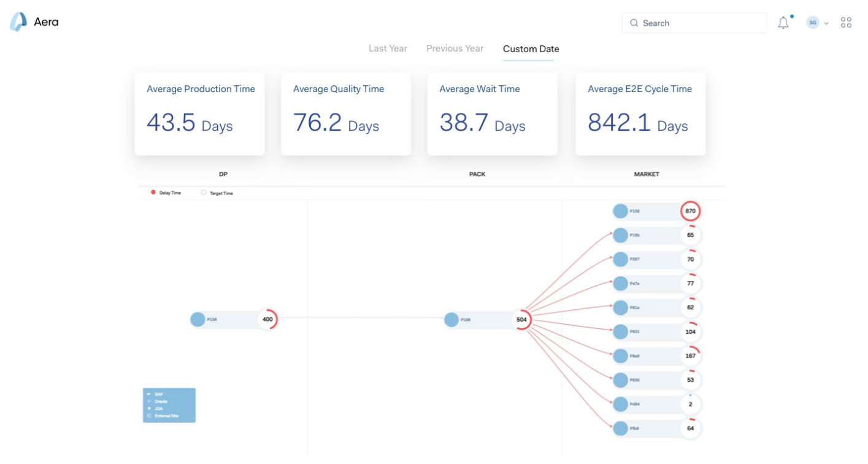Open the notifications bell
This screenshot has height=464, width=868.
pos(783,23)
